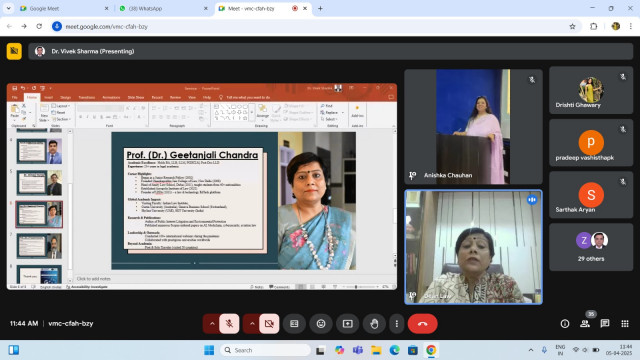
Task: Leave the call with red hang-up button
Action: coord(422,324)
